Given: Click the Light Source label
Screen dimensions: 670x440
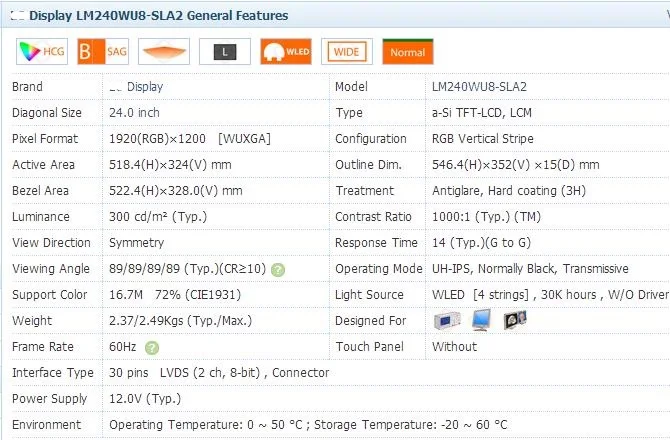Looking at the screenshot, I should [369, 295].
